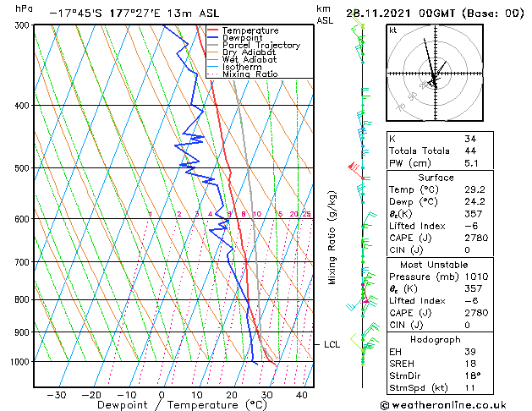This screenshot has width=532, height=411.
Task: Click the blue Dewpoint legend line
Action: click(212, 38)
